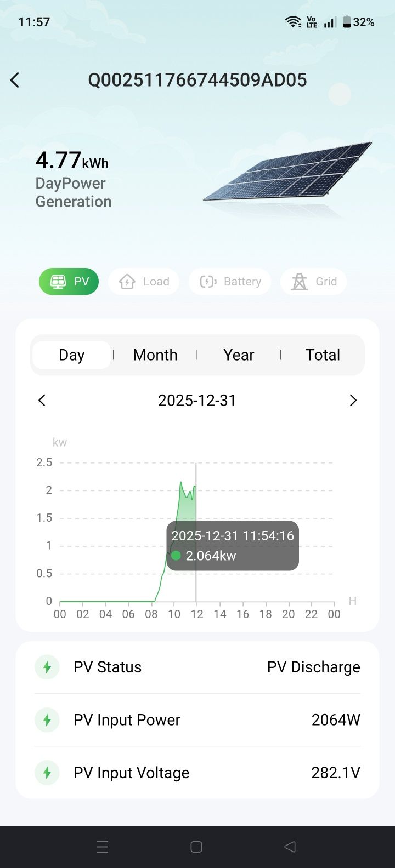Image resolution: width=395 pixels, height=868 pixels.
Task: Tap the back arrow at top left
Action: (x=15, y=80)
